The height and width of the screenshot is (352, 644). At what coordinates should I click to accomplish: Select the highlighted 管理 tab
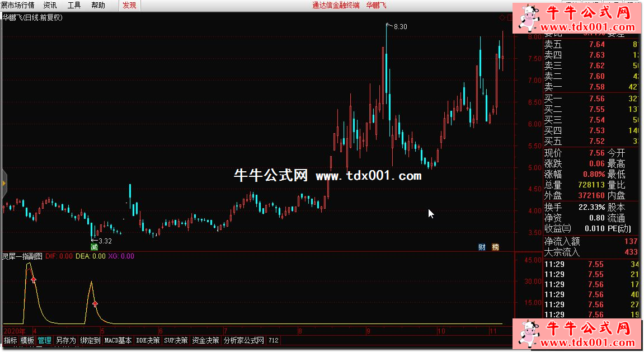[44, 340]
